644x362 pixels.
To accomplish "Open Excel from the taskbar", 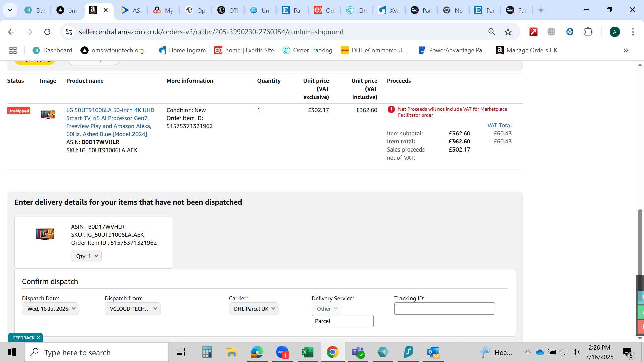I will [x=307, y=352].
